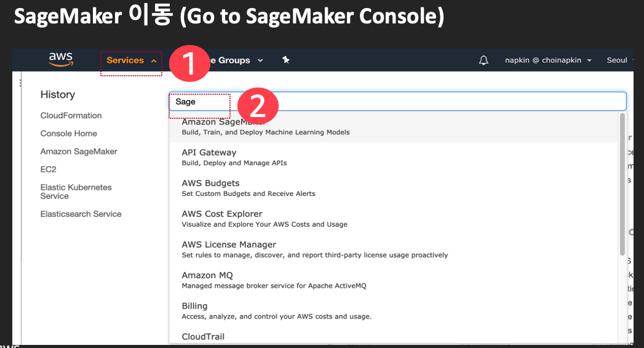Click the AWS logo
The image size is (644, 348).
[x=61, y=59]
